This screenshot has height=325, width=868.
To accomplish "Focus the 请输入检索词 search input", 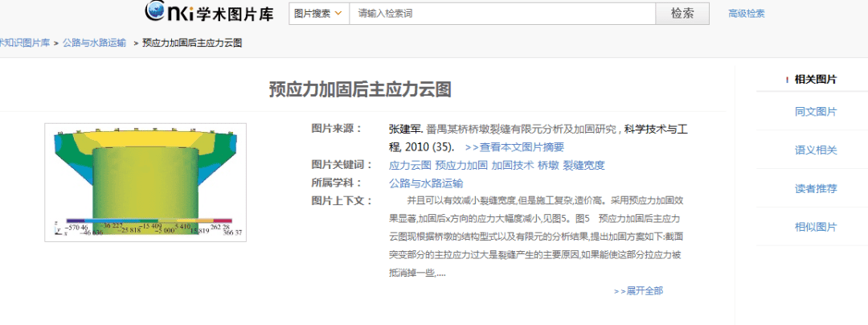I will (x=502, y=14).
